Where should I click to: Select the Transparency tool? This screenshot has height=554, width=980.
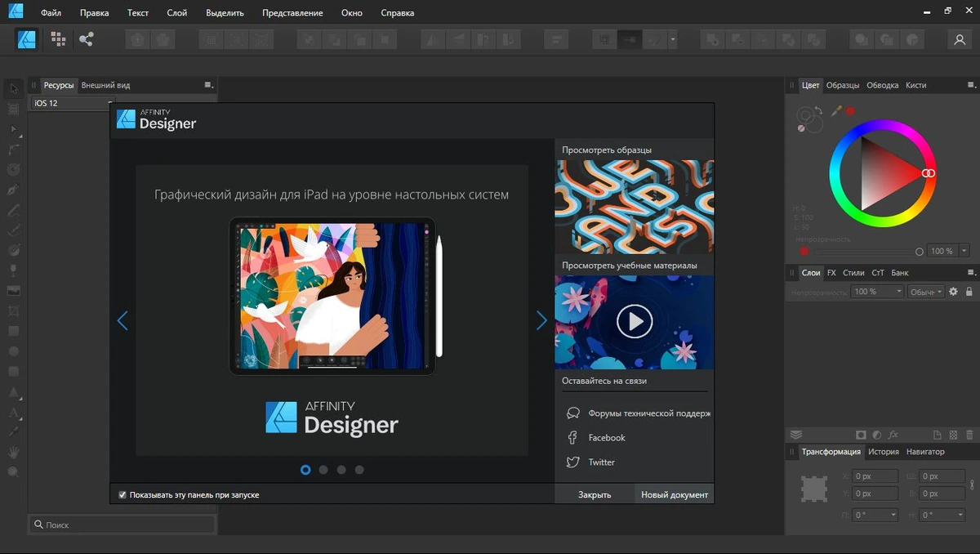pos(13,270)
